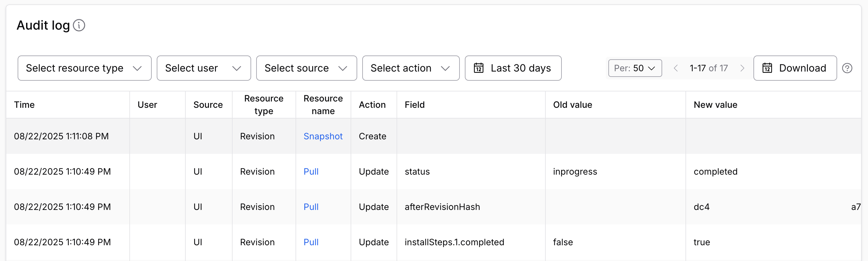The image size is (868, 261).
Task: Click the Audit log heading
Action: point(43,25)
